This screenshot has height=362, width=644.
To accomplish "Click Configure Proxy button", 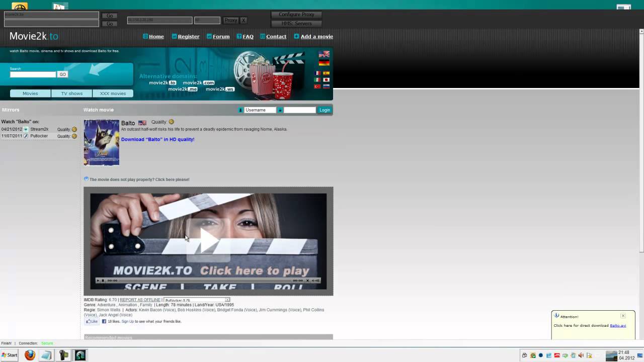I will pos(296,15).
